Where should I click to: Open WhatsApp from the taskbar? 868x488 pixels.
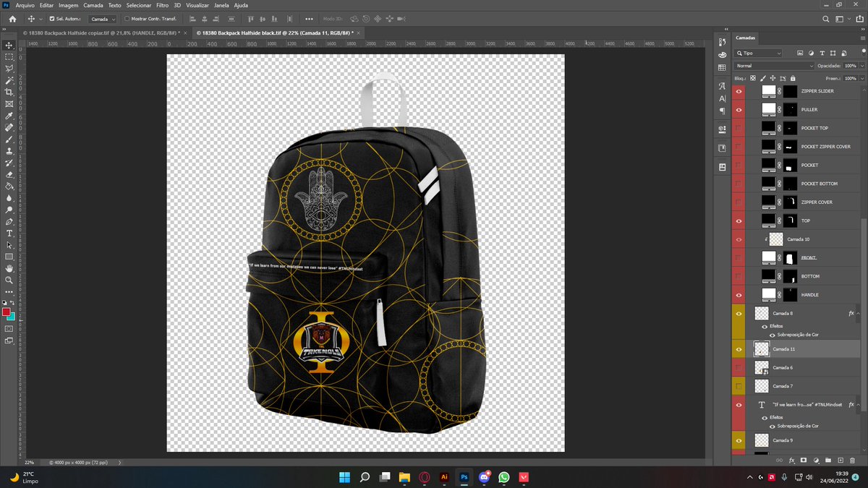click(504, 476)
